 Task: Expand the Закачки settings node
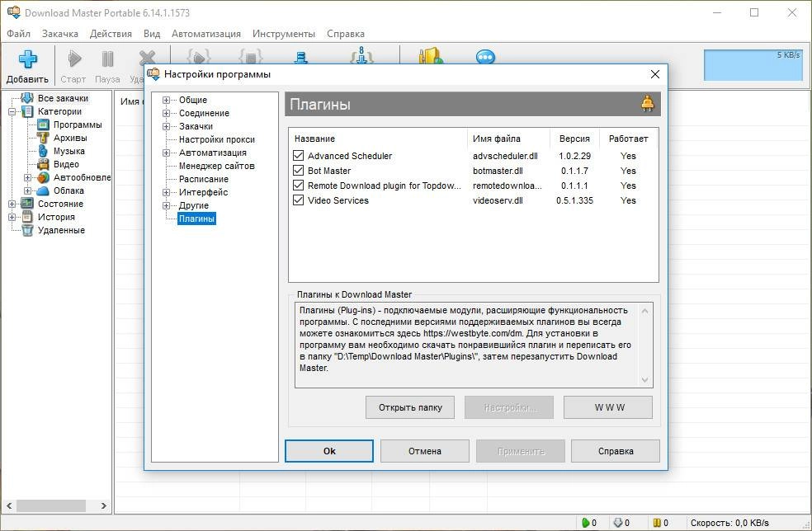click(166, 126)
